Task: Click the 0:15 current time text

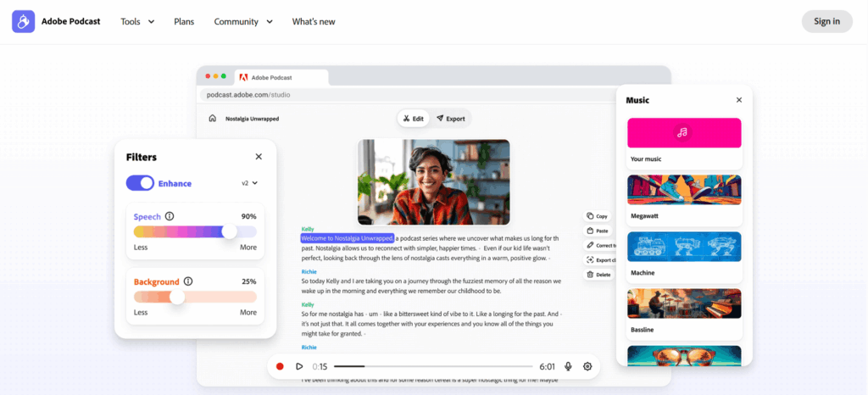Action: (320, 366)
